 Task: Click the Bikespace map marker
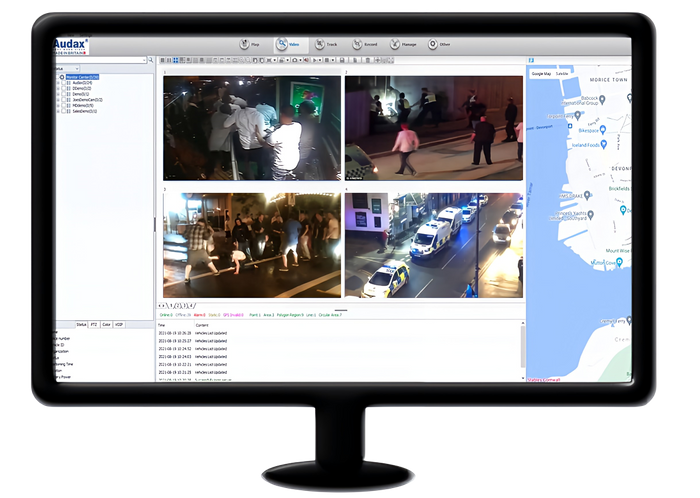click(x=603, y=129)
